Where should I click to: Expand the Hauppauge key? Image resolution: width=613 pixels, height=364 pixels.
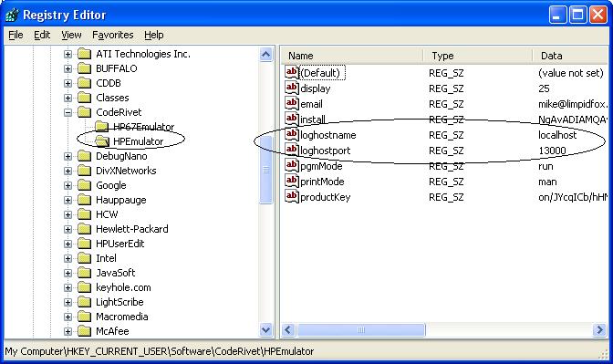68,200
